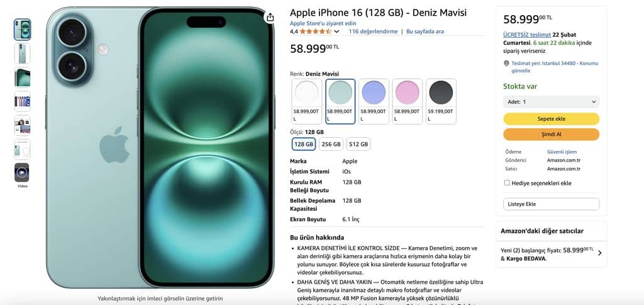Select the 512 GB size option
The width and height of the screenshot is (644, 305).
coord(358,144)
